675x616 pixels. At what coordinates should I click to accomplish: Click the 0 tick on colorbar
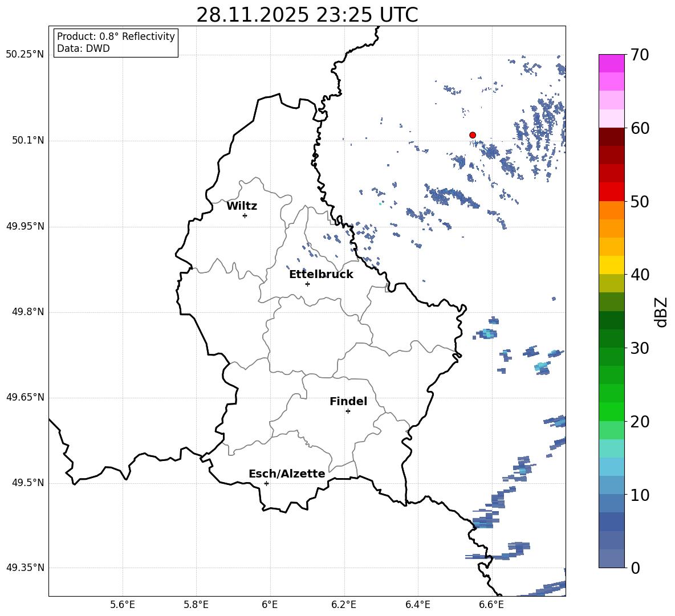[x=635, y=568]
